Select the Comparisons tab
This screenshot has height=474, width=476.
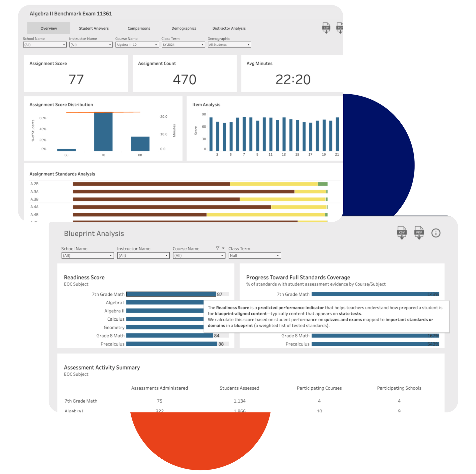[x=139, y=28]
